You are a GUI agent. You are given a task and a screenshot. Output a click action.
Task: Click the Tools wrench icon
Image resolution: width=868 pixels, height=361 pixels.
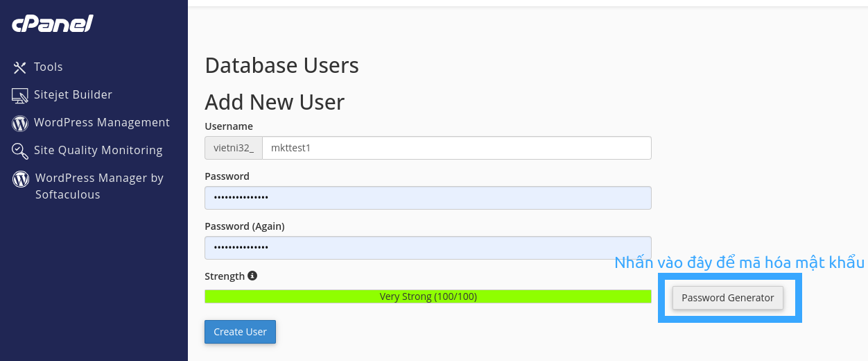[19, 67]
